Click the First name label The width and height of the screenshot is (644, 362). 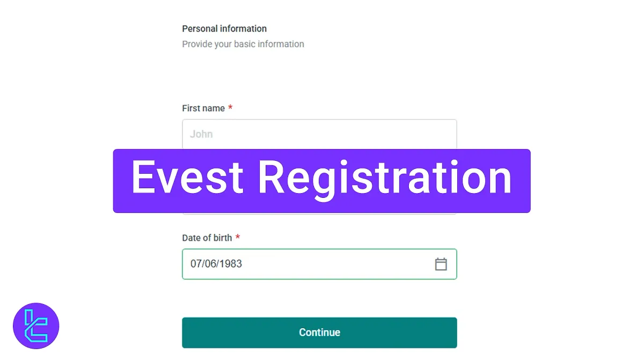tap(204, 108)
